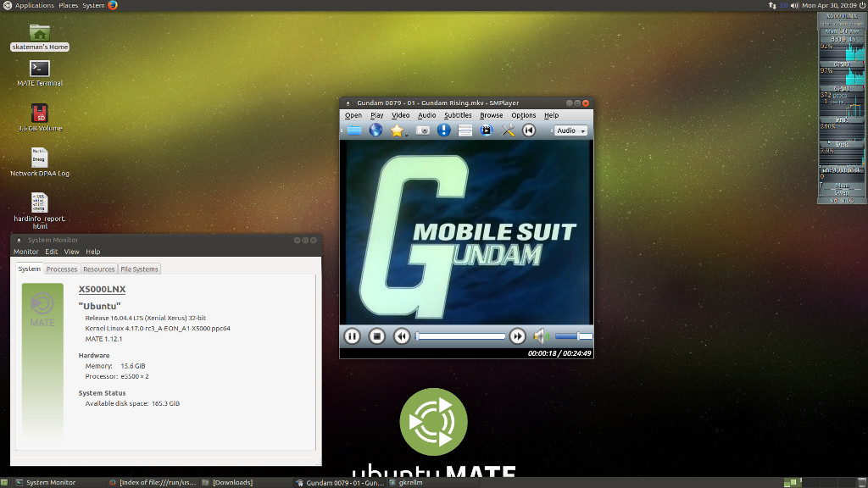Click the globe open URL icon
868x488 pixels.
(376, 130)
